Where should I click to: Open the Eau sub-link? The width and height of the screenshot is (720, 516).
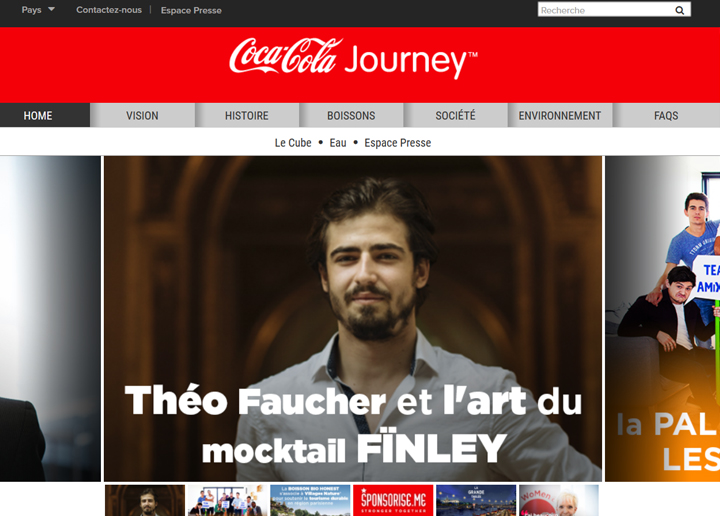338,143
